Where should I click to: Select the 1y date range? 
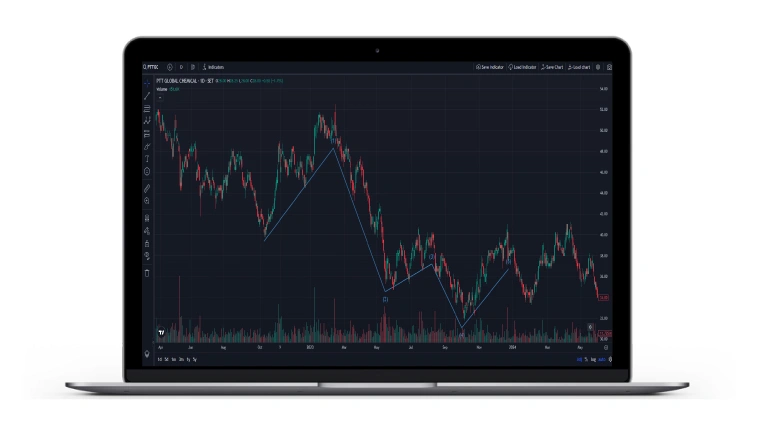(x=187, y=358)
